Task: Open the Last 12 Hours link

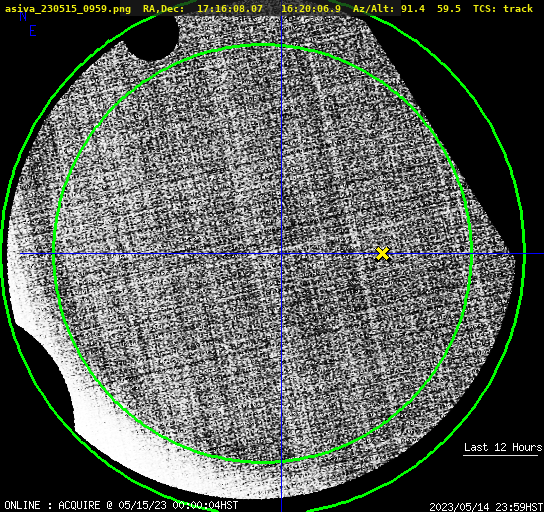Action: [502, 447]
